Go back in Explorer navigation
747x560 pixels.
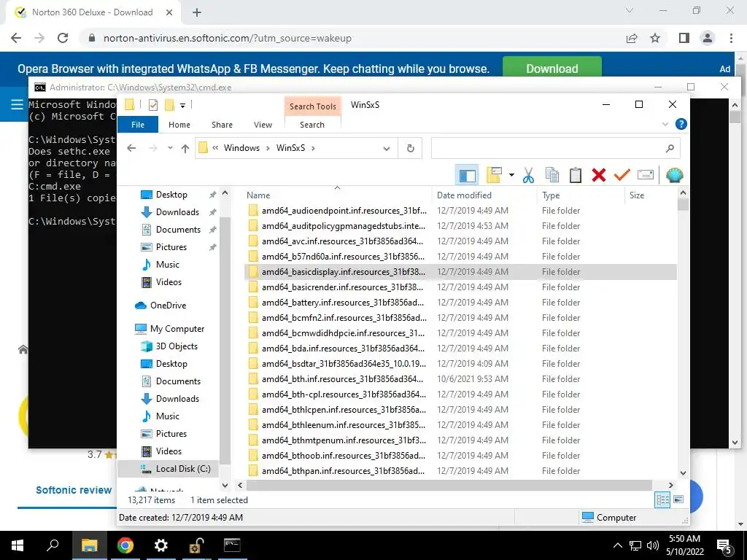131,148
